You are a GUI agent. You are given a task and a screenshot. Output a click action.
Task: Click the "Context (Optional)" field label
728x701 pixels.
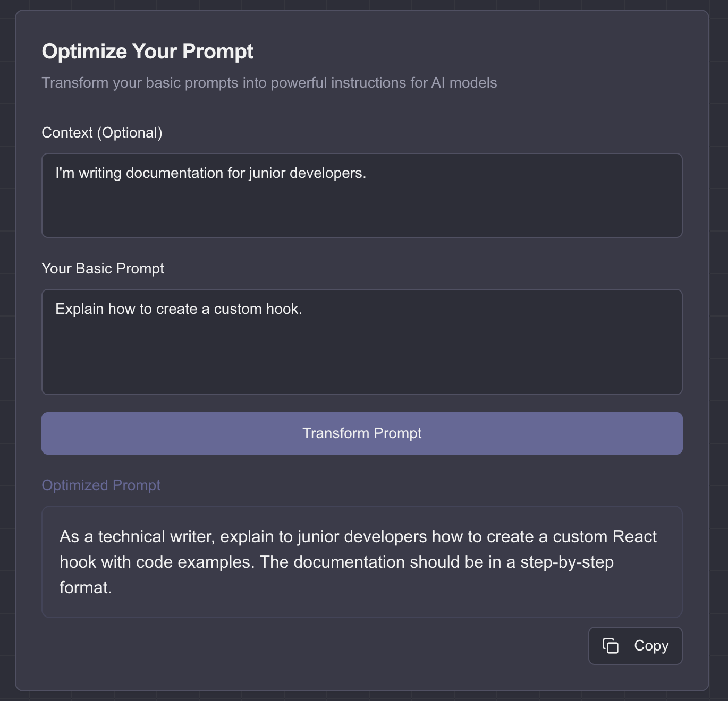coord(102,133)
